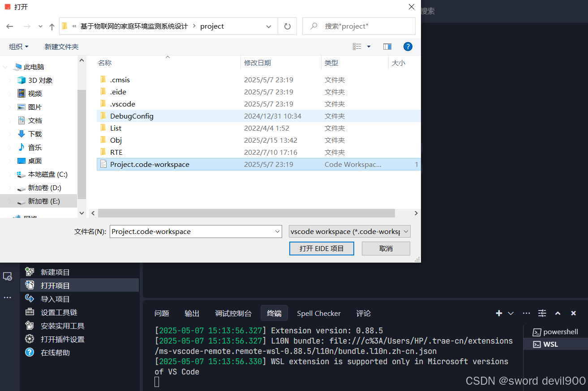The height and width of the screenshot is (391, 588).
Task: Switch to the 输出 tab
Action: [192, 313]
